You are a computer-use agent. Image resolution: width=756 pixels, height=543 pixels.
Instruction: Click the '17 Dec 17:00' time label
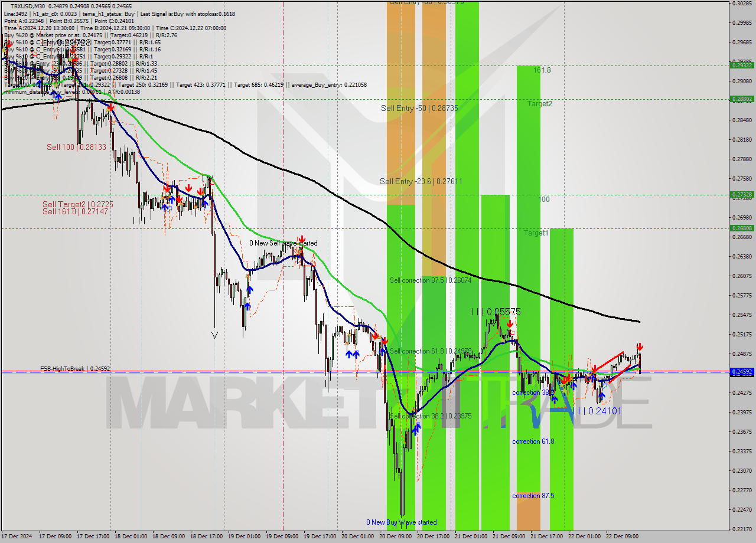pyautogui.click(x=93, y=537)
